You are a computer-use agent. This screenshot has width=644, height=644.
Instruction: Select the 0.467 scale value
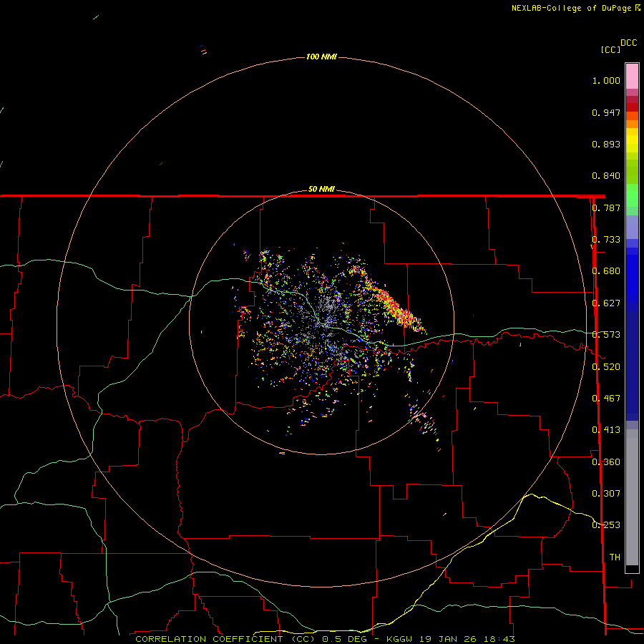pyautogui.click(x=606, y=399)
